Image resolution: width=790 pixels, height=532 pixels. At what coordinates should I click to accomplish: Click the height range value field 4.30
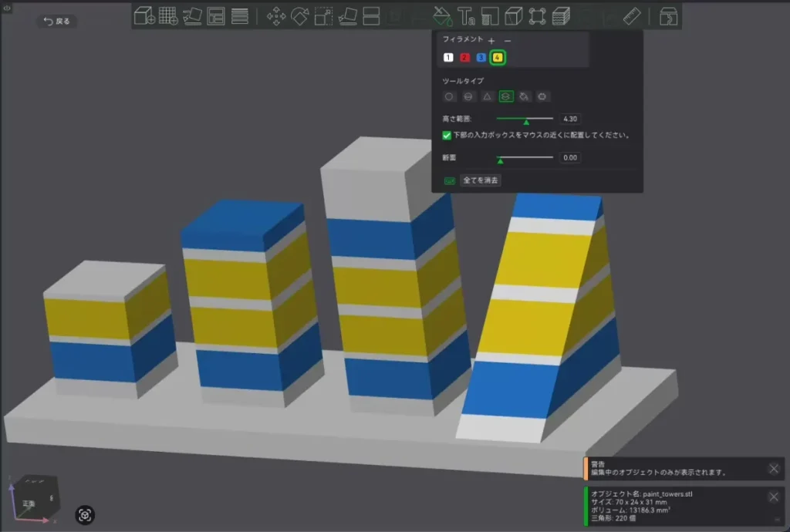570,119
